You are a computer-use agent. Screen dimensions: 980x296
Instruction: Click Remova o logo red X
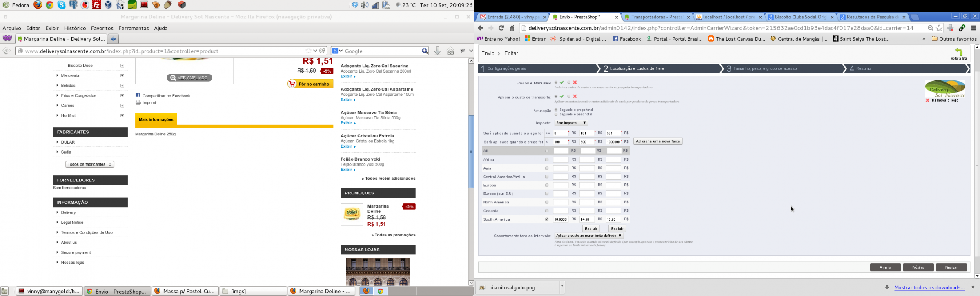click(x=927, y=100)
